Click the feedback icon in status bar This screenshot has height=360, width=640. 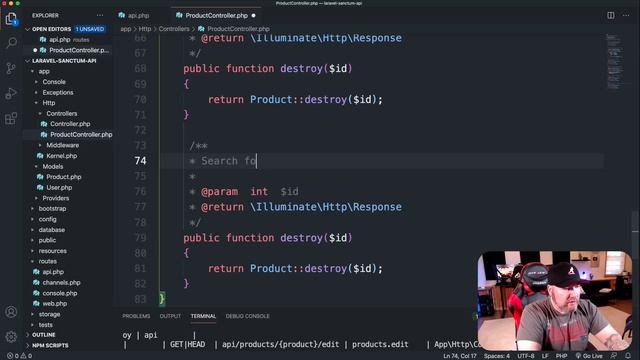613,356
